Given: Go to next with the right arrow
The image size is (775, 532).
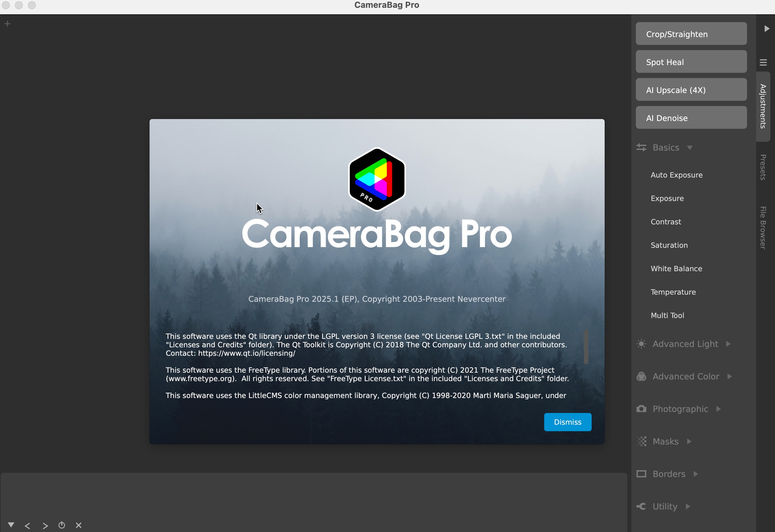Looking at the screenshot, I should click(46, 526).
